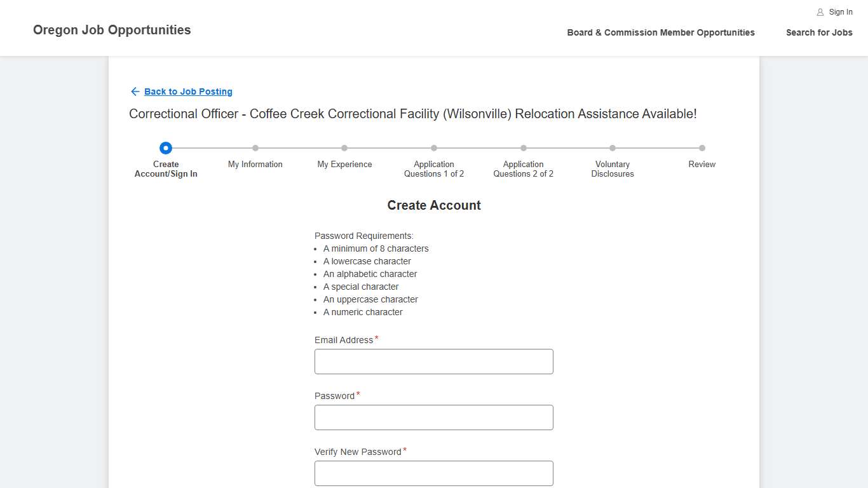Click the progress bar between step circles
Screen dimensions: 868x488
(210, 147)
